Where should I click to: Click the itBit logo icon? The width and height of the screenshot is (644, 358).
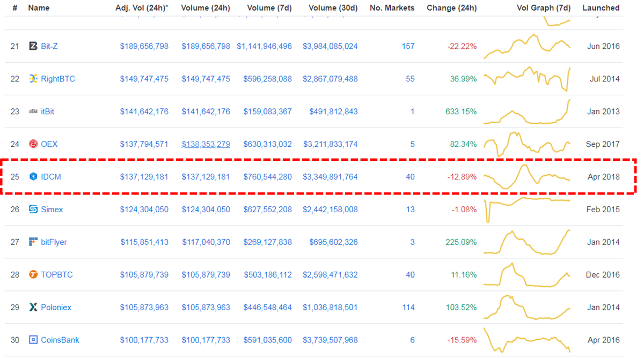click(x=33, y=111)
